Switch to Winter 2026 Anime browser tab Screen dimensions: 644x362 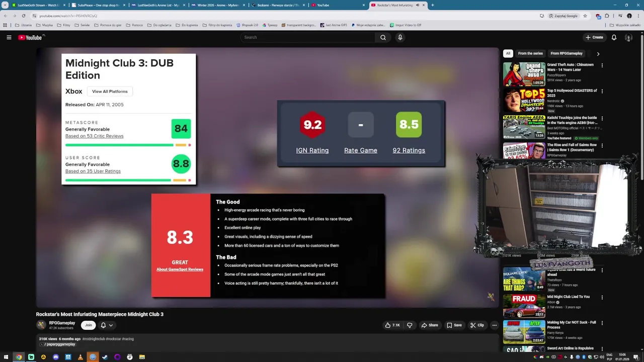pyautogui.click(x=217, y=5)
